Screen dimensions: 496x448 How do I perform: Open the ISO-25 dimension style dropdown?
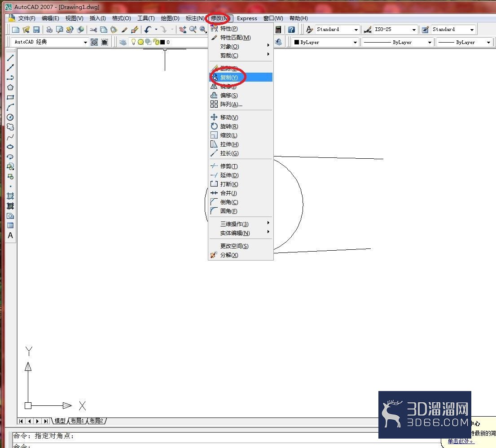coord(414,30)
